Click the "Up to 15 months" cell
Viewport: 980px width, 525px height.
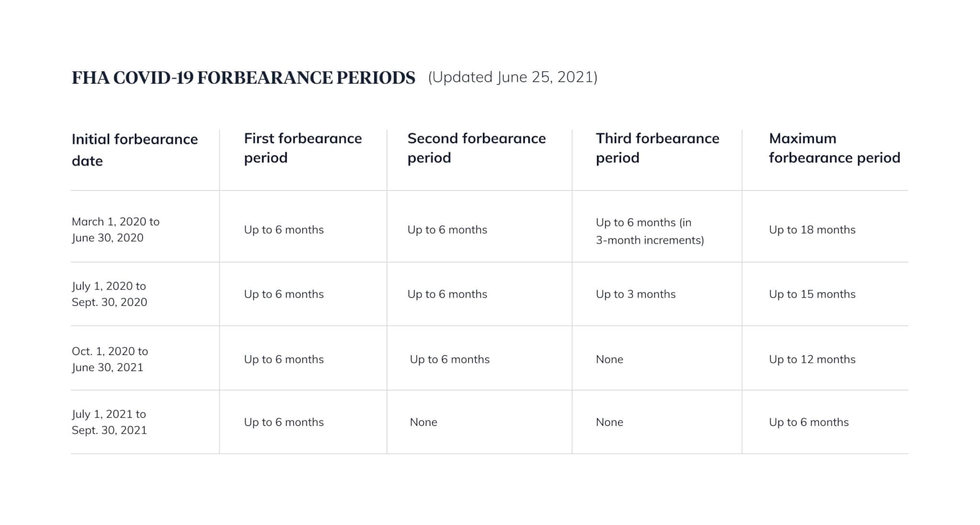tap(812, 294)
